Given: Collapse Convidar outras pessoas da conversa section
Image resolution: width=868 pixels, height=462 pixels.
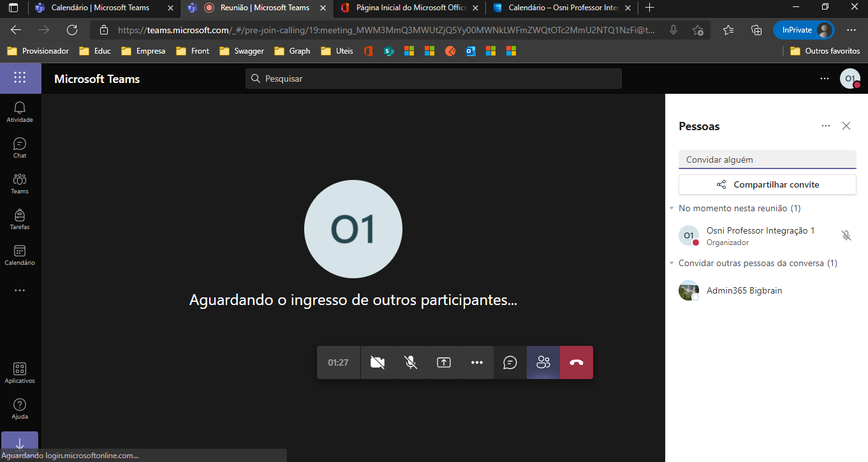Looking at the screenshot, I should click(672, 264).
